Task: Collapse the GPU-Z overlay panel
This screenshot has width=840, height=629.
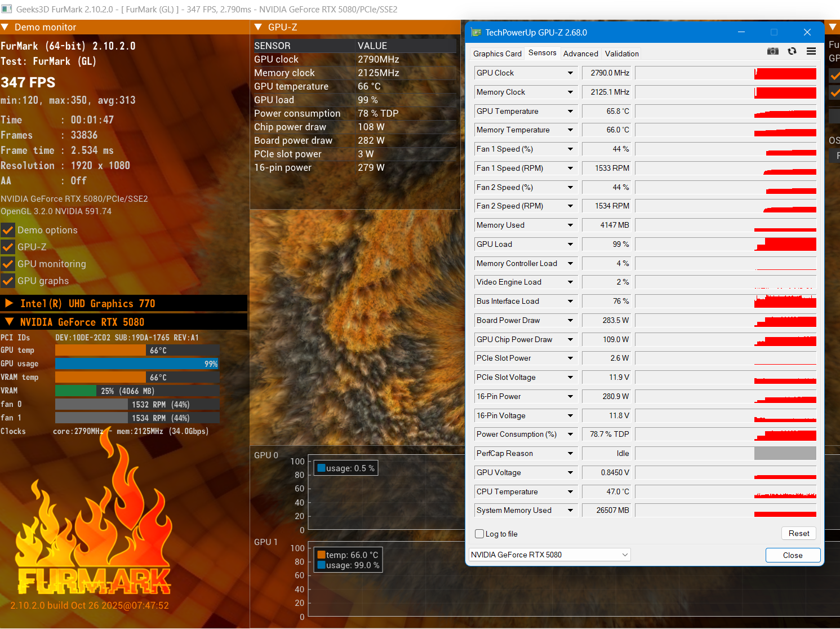Action: pyautogui.click(x=258, y=27)
